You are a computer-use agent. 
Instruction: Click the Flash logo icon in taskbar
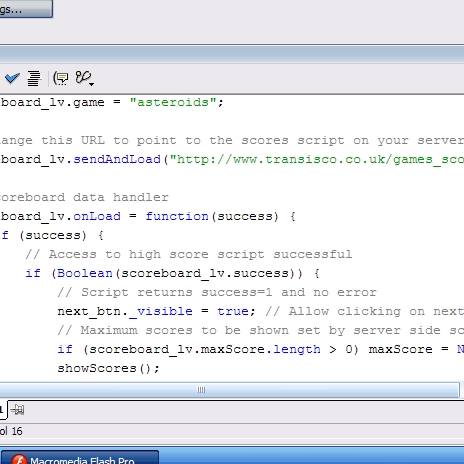click(19, 459)
